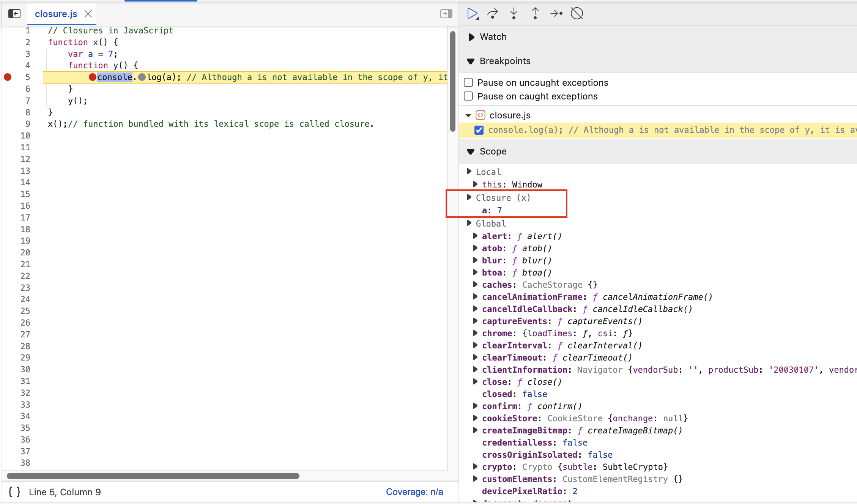Expand this: Window entry
This screenshot has width=857, height=504.
tap(475, 184)
